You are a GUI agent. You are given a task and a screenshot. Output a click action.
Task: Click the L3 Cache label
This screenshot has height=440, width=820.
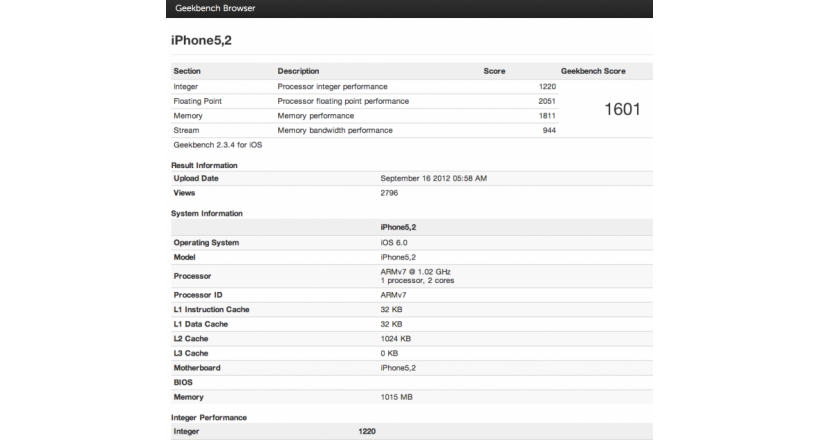coord(191,354)
